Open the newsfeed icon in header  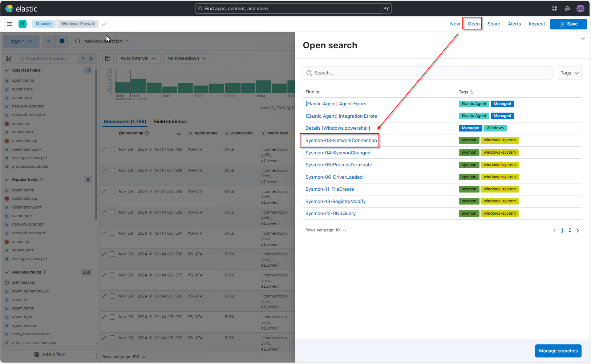(567, 8)
